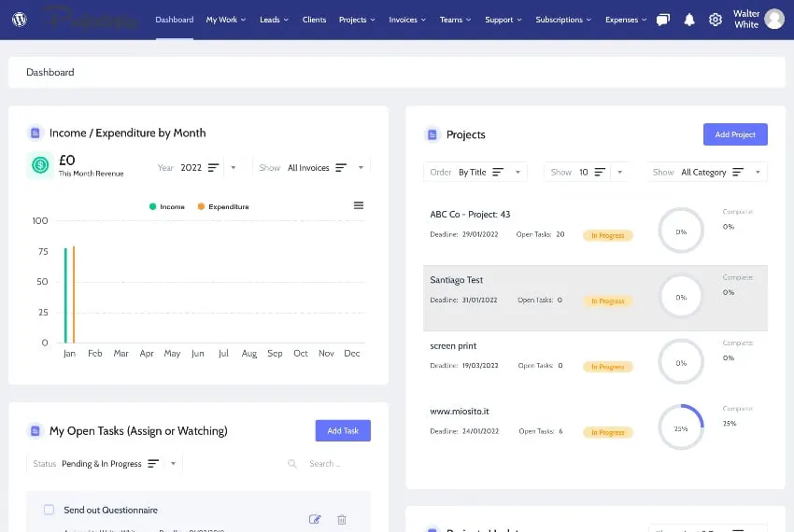
Task: Toggle the Expenditure legend series
Action: 223,206
